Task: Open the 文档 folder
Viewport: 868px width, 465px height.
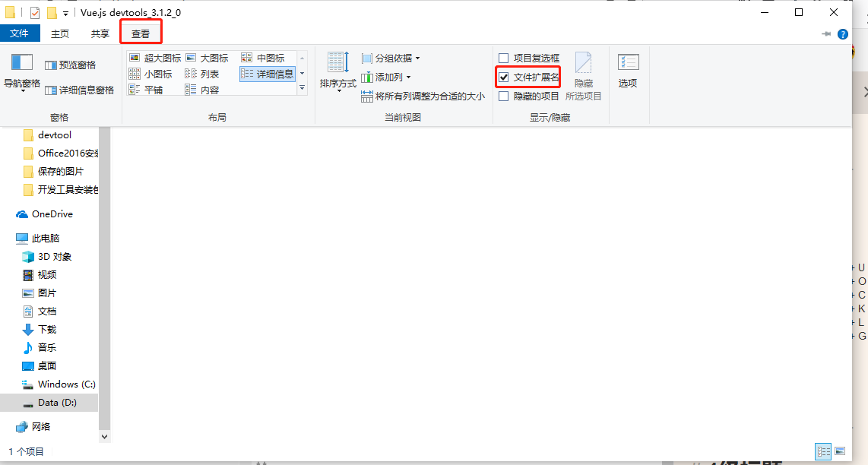Action: [x=40, y=312]
